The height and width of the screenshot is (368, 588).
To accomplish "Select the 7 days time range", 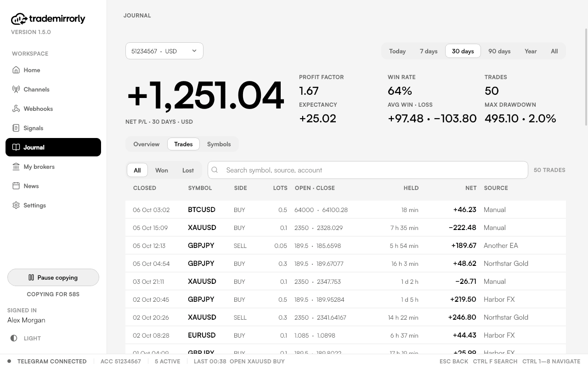I will point(429,51).
